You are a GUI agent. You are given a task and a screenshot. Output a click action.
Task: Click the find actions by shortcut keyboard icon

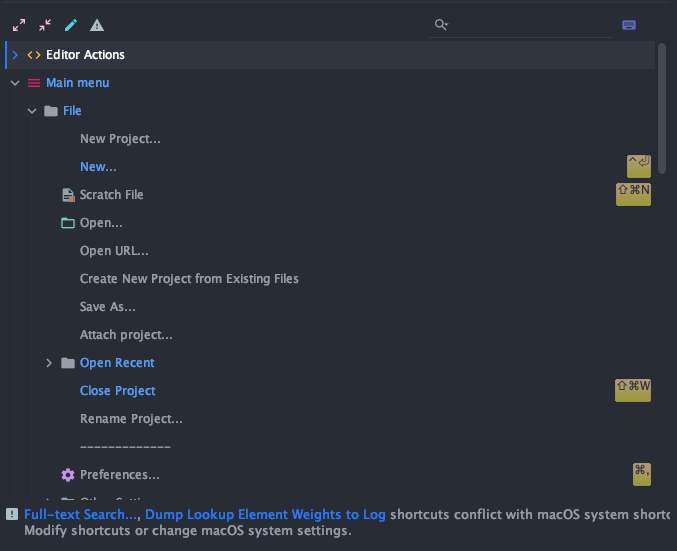pos(629,25)
